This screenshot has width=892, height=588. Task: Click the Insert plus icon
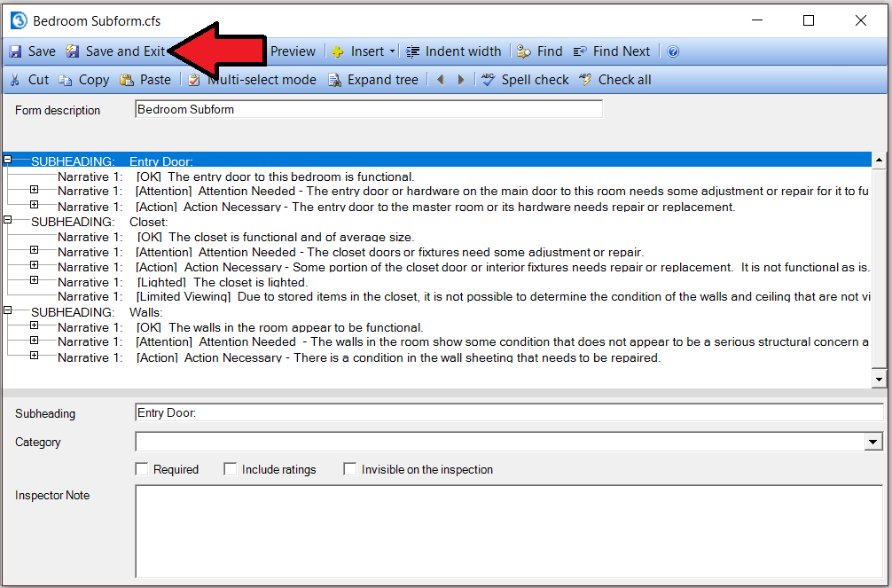pyautogui.click(x=337, y=51)
